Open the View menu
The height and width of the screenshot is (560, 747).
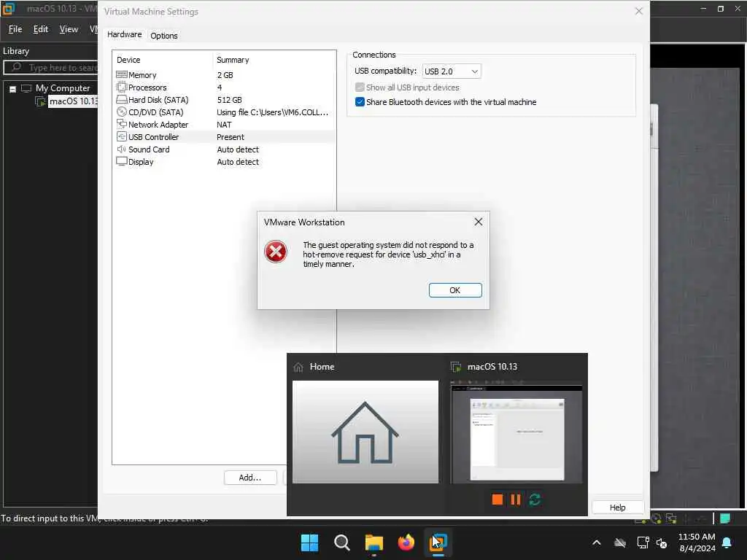69,29
